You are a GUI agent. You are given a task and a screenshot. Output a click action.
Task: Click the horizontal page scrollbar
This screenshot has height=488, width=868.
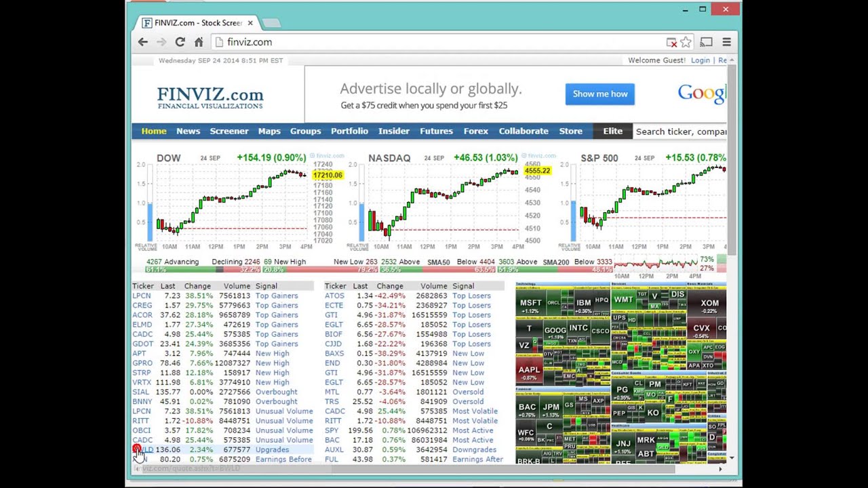click(502, 468)
